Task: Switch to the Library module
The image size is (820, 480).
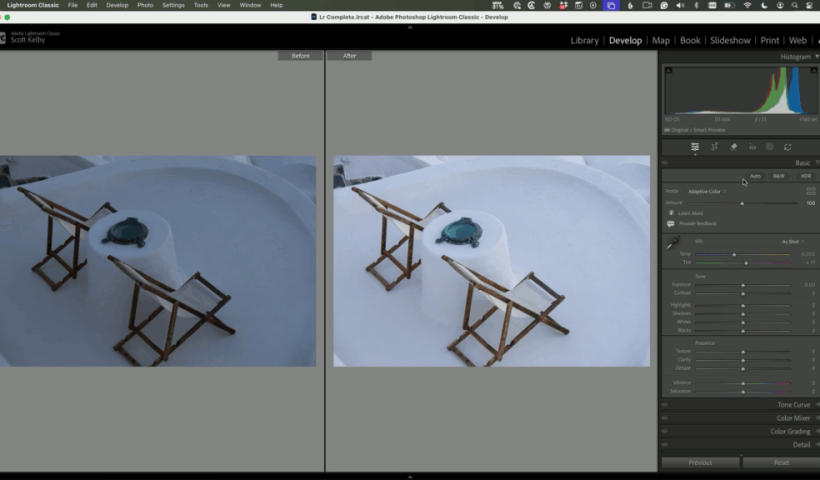Action: (x=584, y=41)
